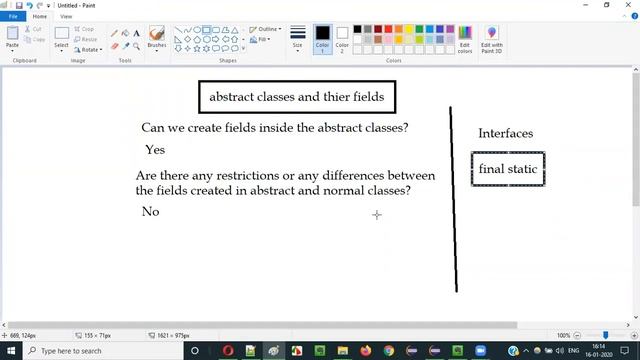Expand the Shapes gallery more arrow
Image resolution: width=640 pixels, height=360 pixels.
(x=243, y=49)
